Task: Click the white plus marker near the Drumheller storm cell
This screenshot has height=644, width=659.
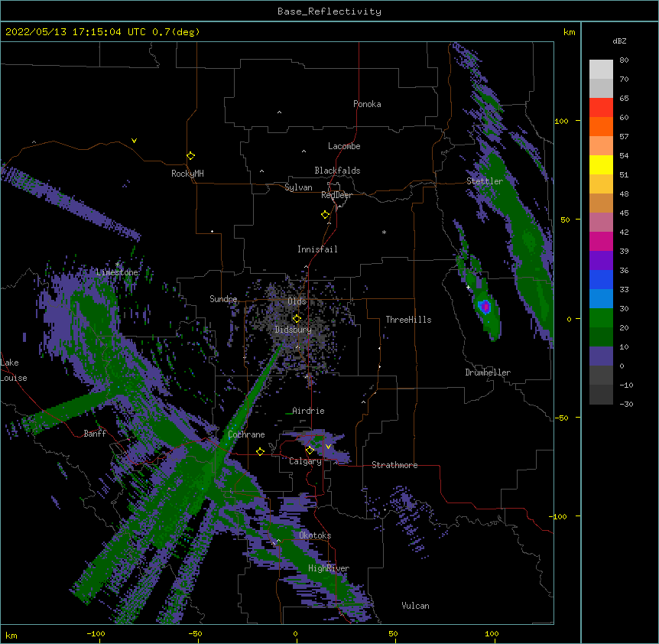Action: pos(468,288)
